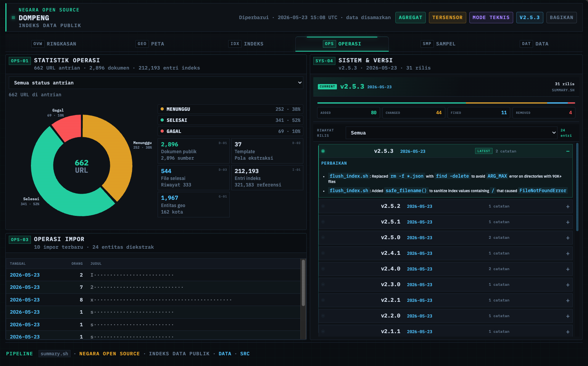Click the release list scrollbar
The width and height of the screenshot is (588, 366).
(577, 187)
